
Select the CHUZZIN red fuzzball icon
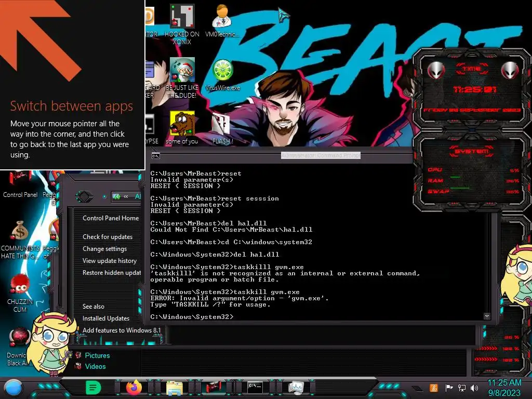pyautogui.click(x=20, y=293)
